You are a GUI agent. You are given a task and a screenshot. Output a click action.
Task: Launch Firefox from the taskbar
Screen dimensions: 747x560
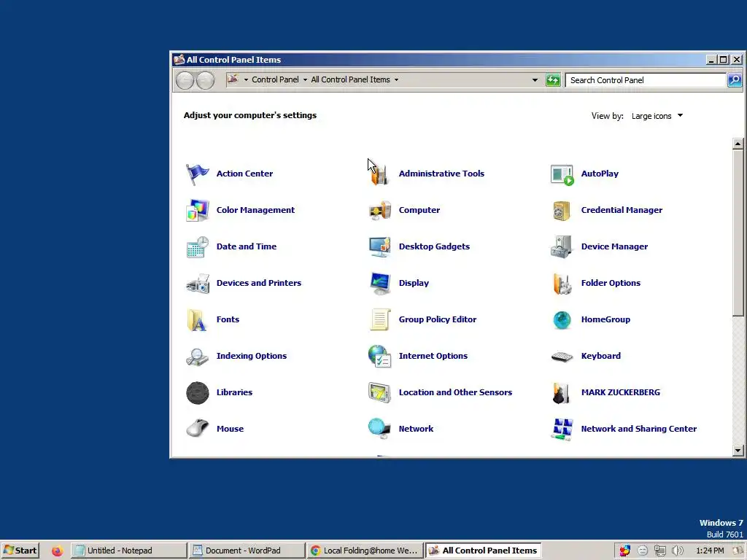(x=57, y=551)
